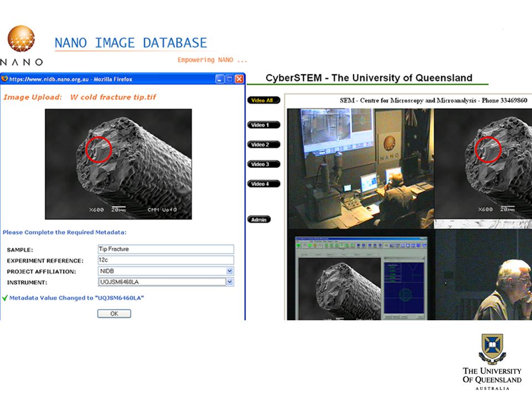The image size is (532, 399).
Task: Minimize the Mozilla Firefox window
Action: pyautogui.click(x=219, y=79)
